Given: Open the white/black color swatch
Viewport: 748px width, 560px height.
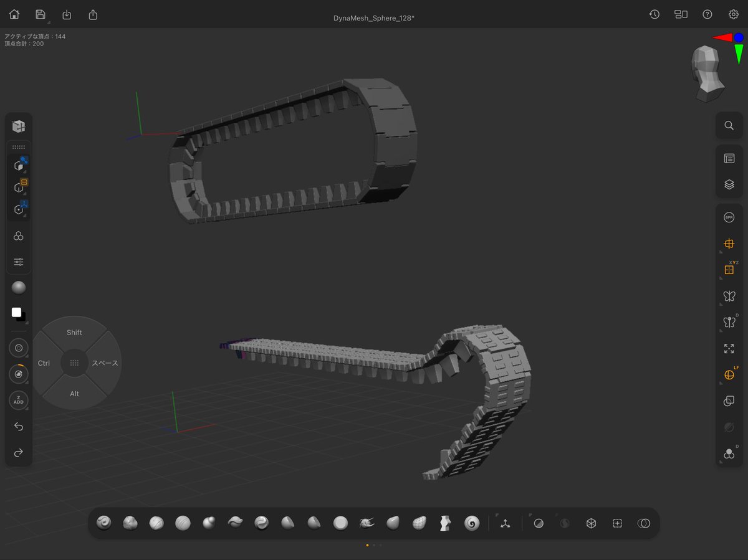Looking at the screenshot, I should pos(19,314).
